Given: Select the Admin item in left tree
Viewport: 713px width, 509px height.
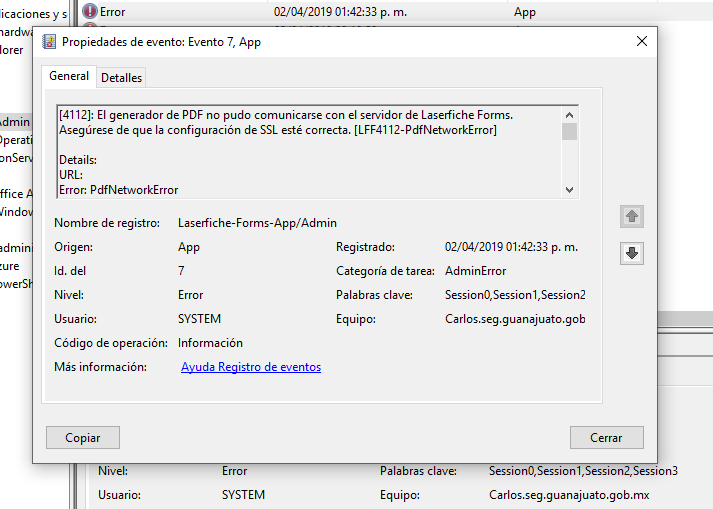Looking at the screenshot, I should click(x=15, y=122).
